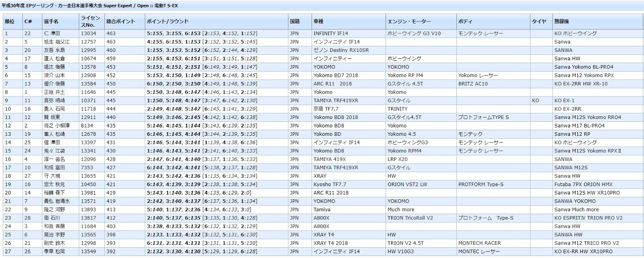Screen dimensions: 644x258
Task: Click the ボディ column header
Action: click(493, 22)
